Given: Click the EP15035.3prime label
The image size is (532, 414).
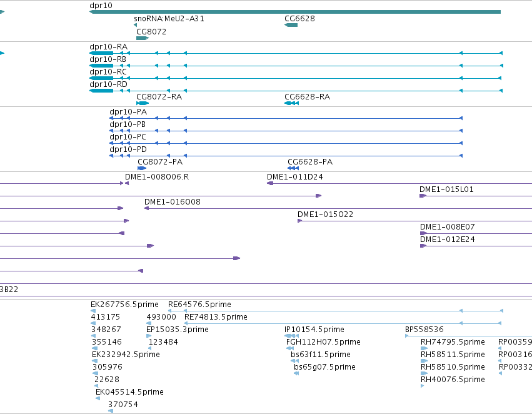Looking at the screenshot, I should 178,330.
